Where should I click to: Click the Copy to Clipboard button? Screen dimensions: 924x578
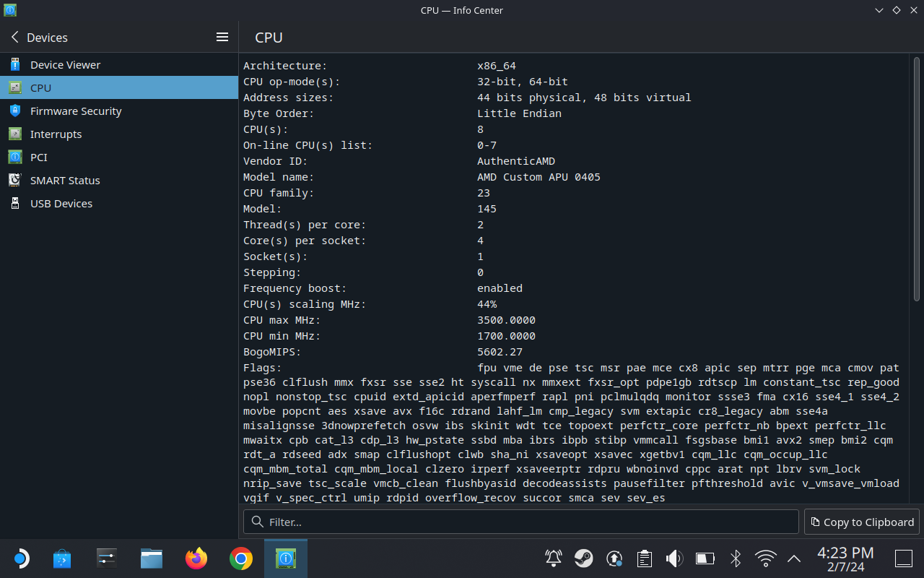[862, 522]
